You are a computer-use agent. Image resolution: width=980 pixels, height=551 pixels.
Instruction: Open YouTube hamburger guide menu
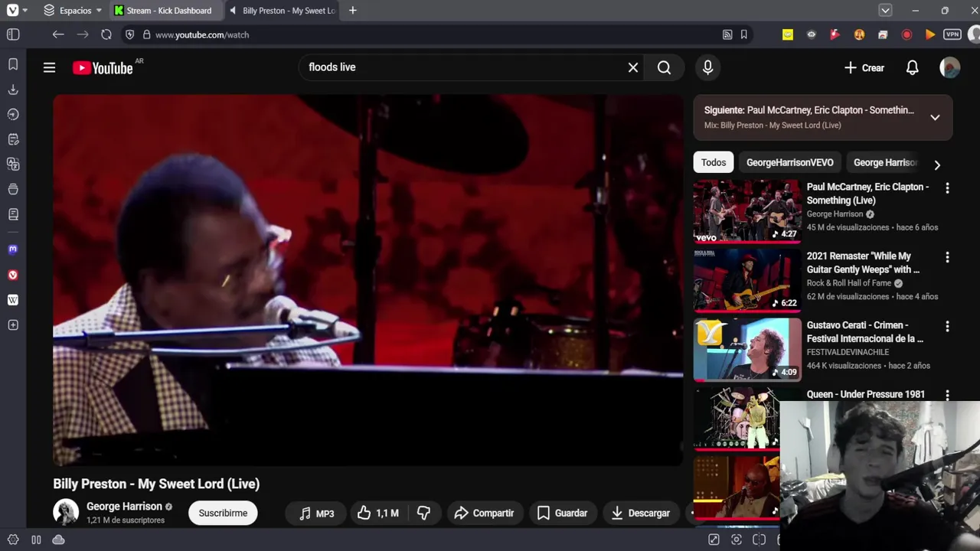coord(49,67)
